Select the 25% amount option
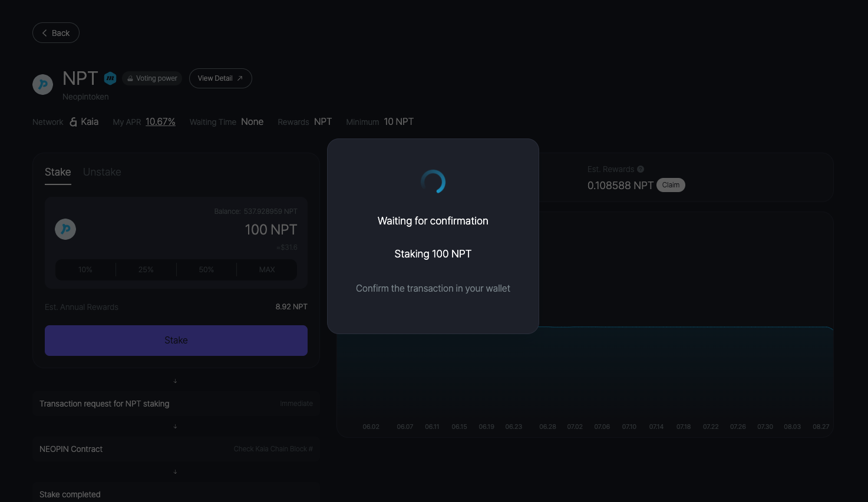This screenshot has width=868, height=502. 146,270
